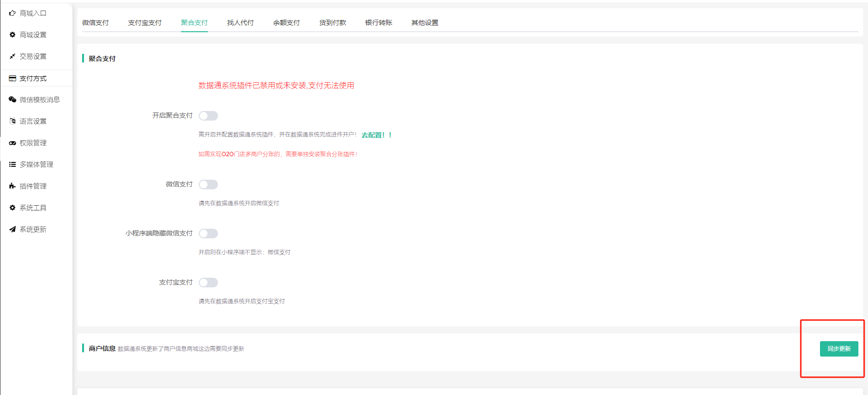This screenshot has height=395, width=868.
Task: Enable the 开启聚合支付 toggle switch
Action: 208,116
